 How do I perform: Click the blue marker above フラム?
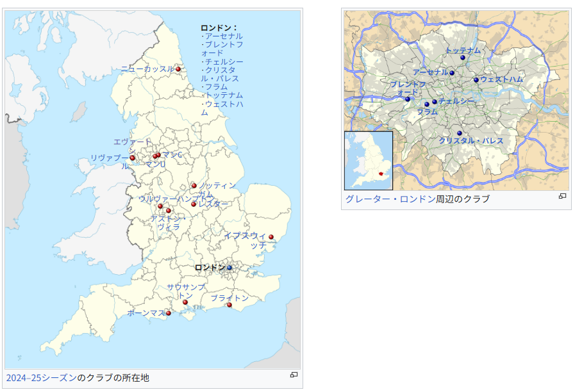pyautogui.click(x=427, y=104)
